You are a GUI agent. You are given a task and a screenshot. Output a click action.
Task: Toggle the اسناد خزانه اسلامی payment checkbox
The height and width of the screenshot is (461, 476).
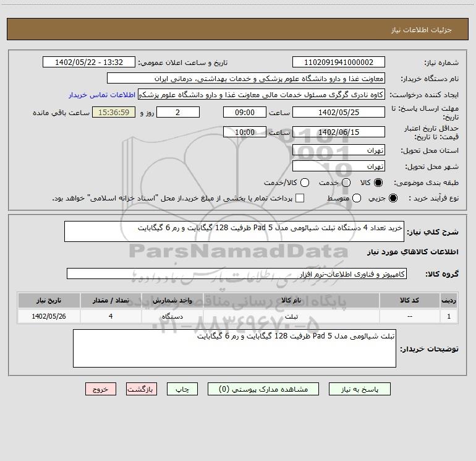(300, 198)
